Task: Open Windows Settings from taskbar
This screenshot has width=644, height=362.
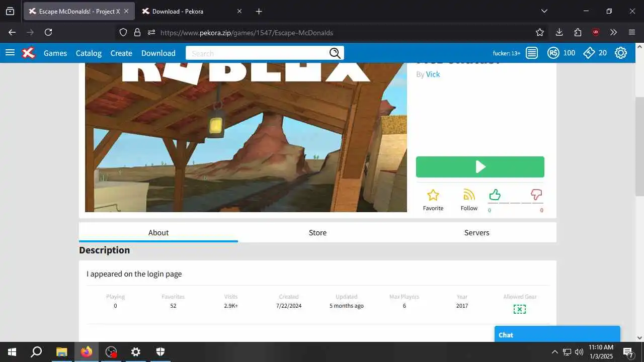Action: coord(136,352)
